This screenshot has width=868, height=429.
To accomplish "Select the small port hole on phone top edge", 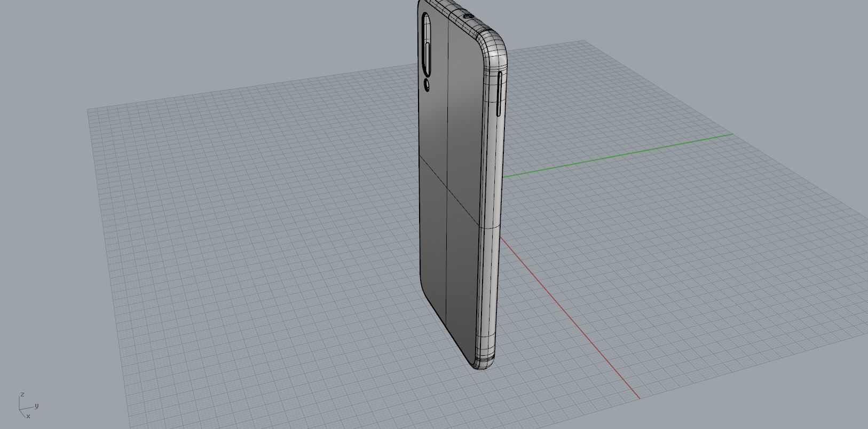I will pyautogui.click(x=468, y=17).
